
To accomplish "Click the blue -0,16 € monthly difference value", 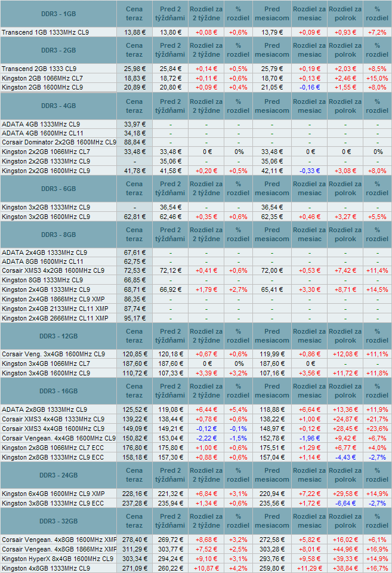I will [x=310, y=87].
